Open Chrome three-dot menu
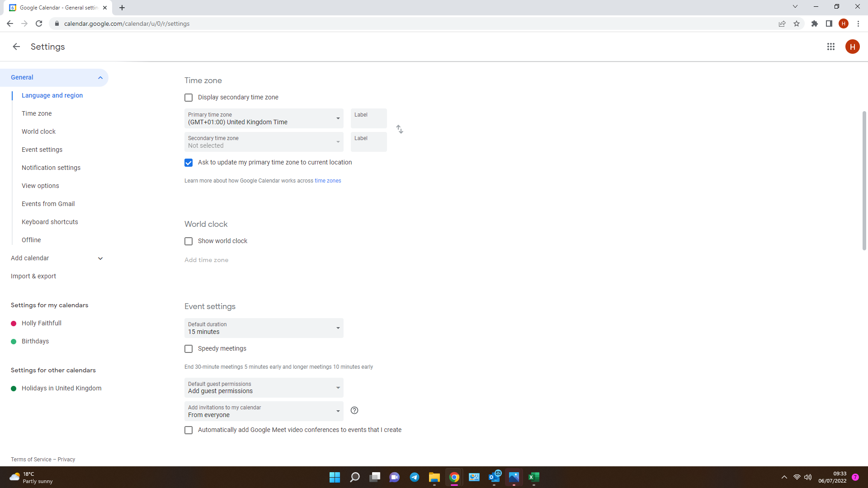Screen dimensions: 868x488 point(858,23)
